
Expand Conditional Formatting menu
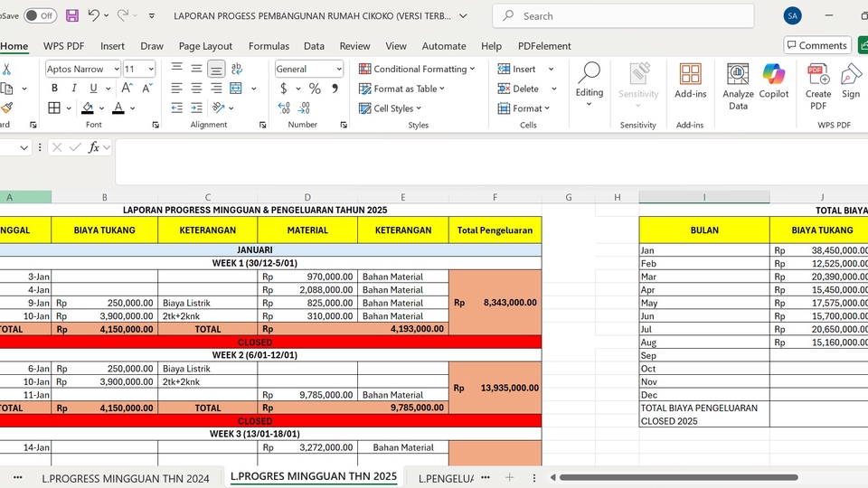416,69
